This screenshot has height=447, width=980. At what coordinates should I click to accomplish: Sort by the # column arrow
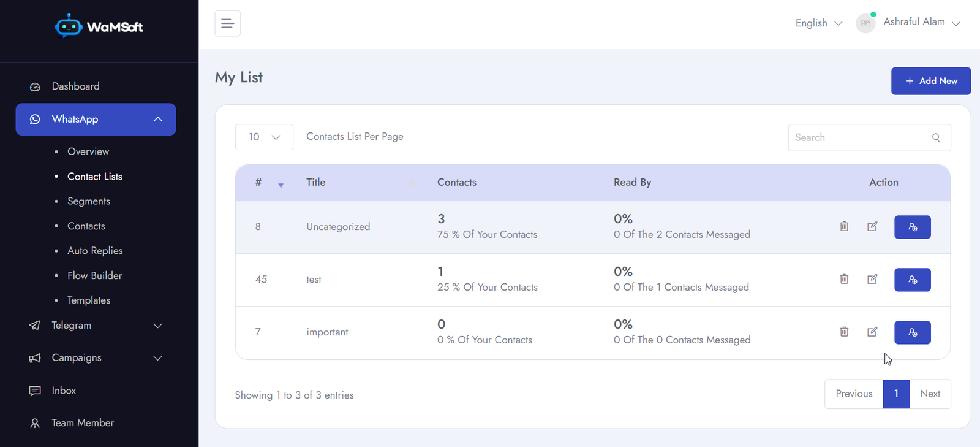coord(281,185)
